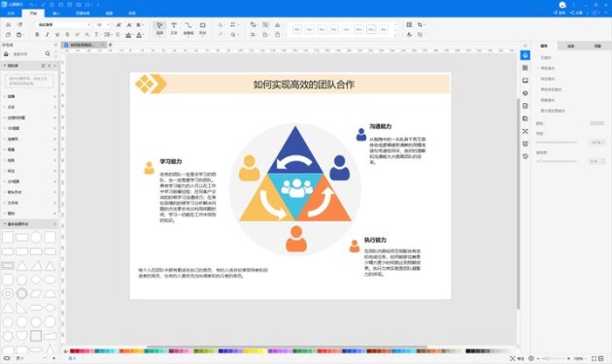Open the focus mode crossed-arrows sidebar icon

(525, 131)
